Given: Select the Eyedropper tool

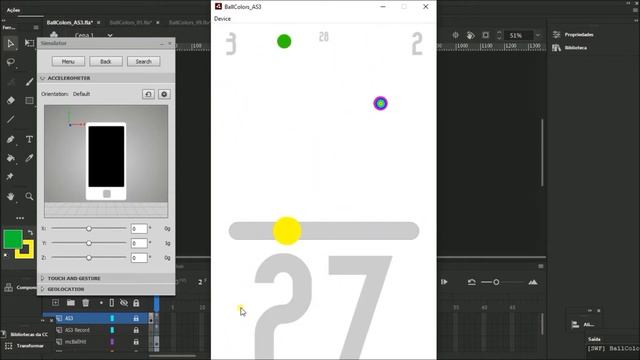Looking at the screenshot, I should 29,158.
